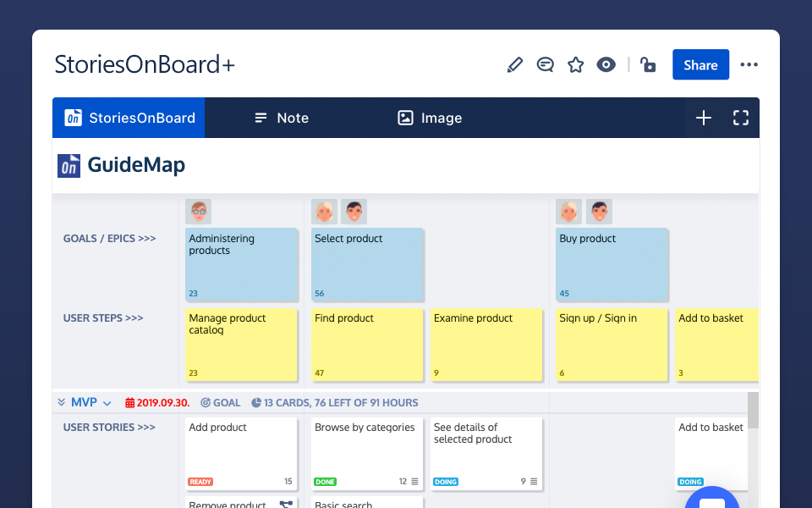The image size is (812, 508).
Task: Switch to the StoriesOnBoard tab
Action: (x=129, y=118)
